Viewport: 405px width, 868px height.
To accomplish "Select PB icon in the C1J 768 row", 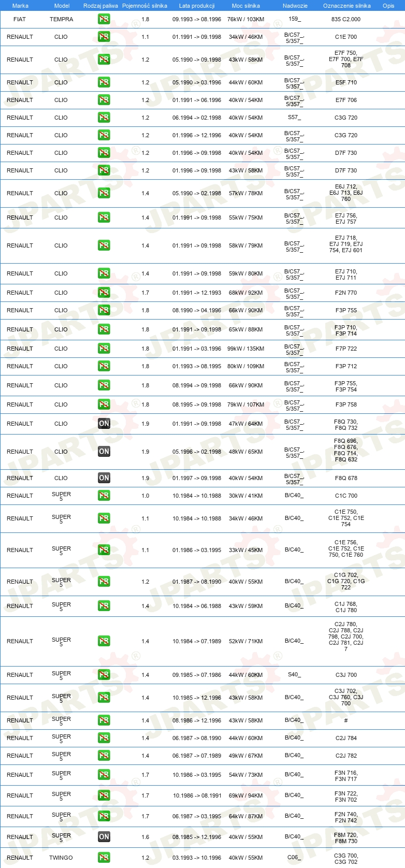I will 104,606.
